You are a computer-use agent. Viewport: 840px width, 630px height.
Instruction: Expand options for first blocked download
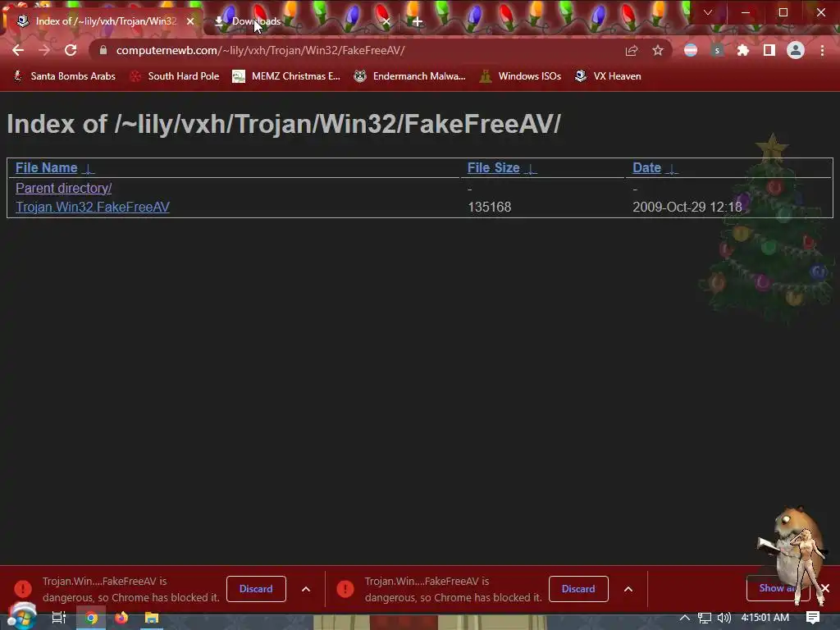pos(306,589)
